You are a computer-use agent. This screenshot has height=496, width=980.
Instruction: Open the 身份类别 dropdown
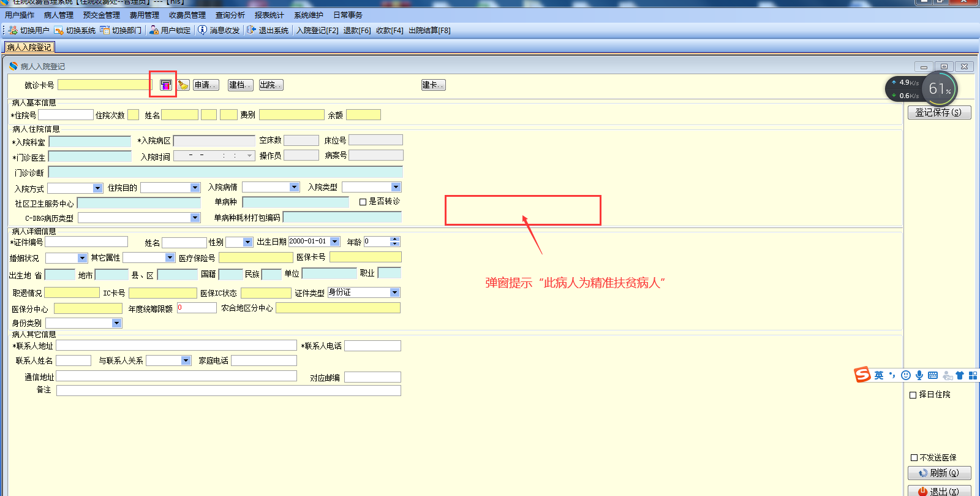click(x=117, y=323)
